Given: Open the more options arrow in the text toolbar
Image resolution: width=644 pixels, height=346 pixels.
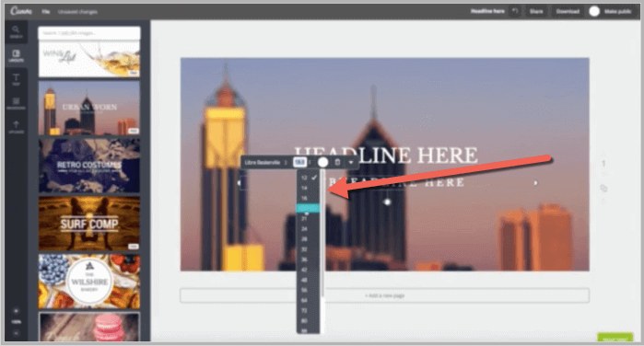Looking at the screenshot, I should 351,163.
